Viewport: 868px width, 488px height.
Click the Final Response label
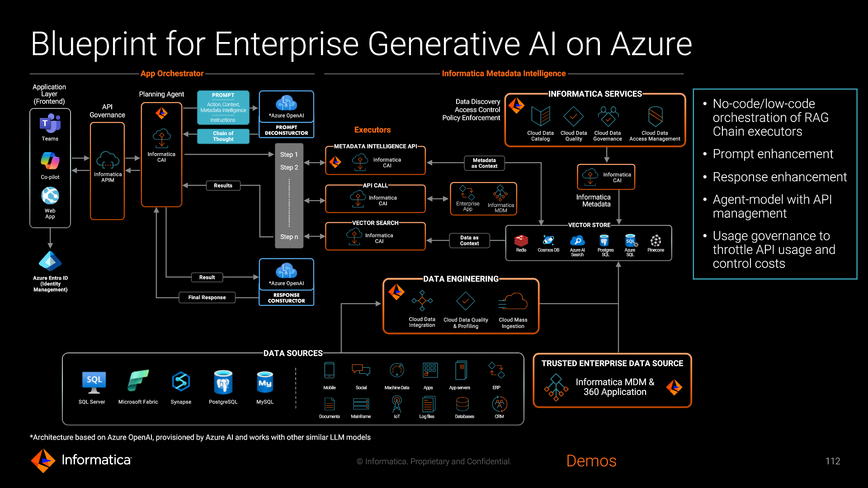coord(207,297)
